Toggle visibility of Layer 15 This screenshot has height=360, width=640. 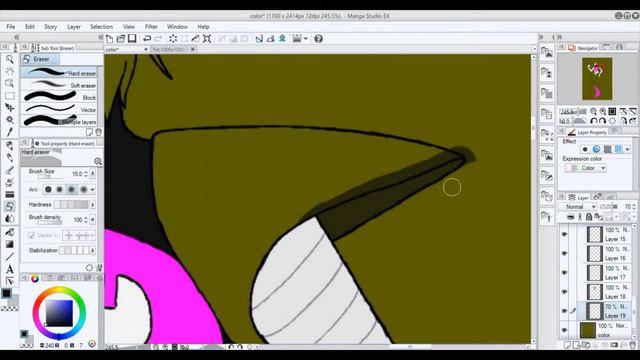coord(564,234)
